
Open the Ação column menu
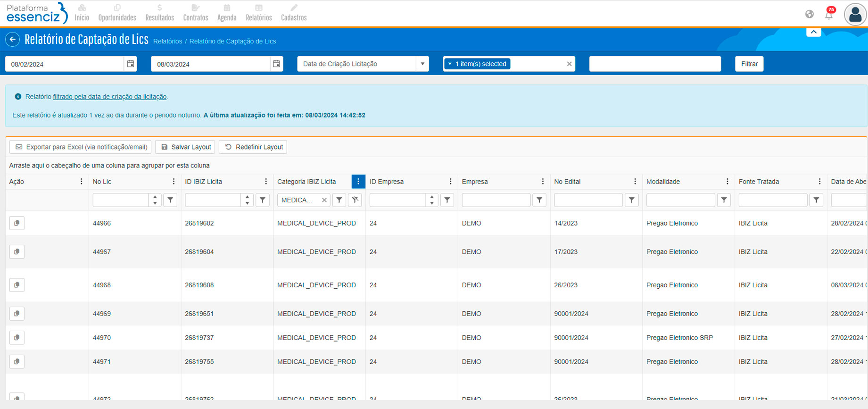(x=82, y=182)
